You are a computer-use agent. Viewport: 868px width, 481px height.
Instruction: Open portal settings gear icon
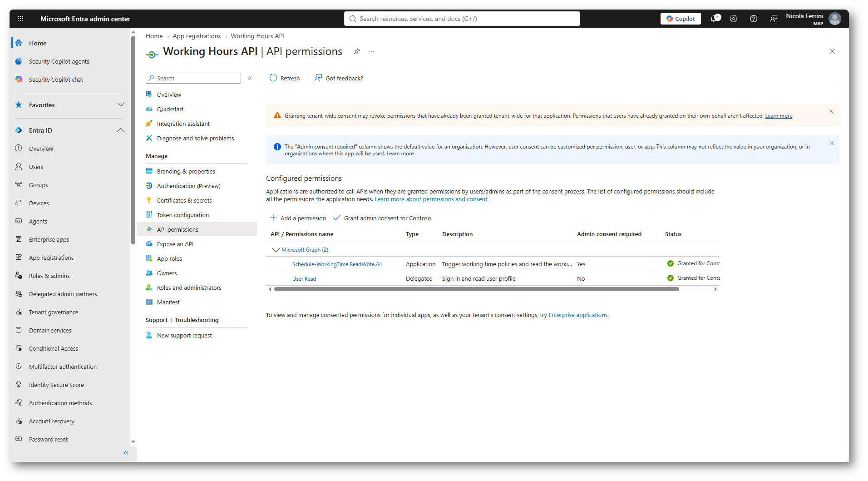734,19
